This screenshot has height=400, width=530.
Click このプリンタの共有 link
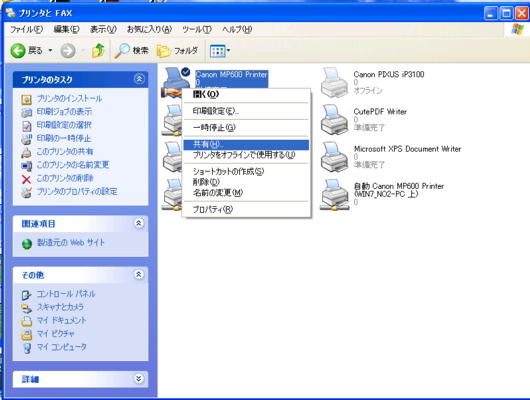pyautogui.click(x=65, y=152)
